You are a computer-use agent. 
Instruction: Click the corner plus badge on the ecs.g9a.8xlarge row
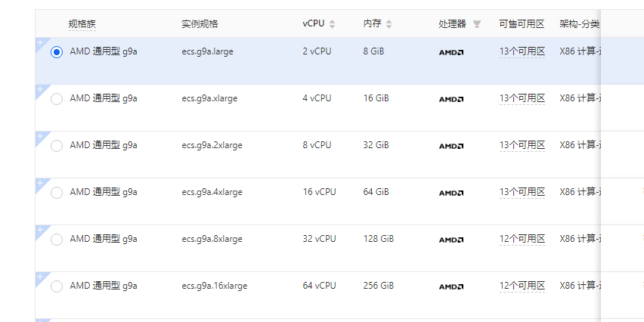39,230
